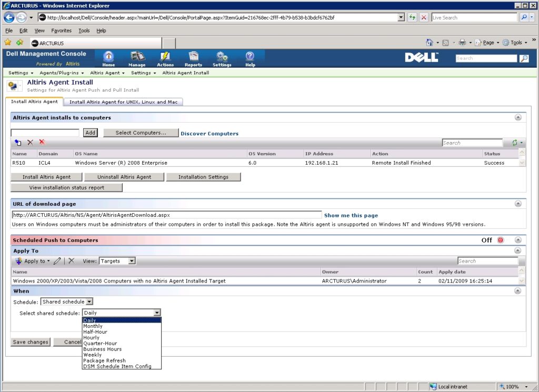Click the refresh icon beside computers search
Viewport: 539px width, 392px height.
tap(515, 143)
